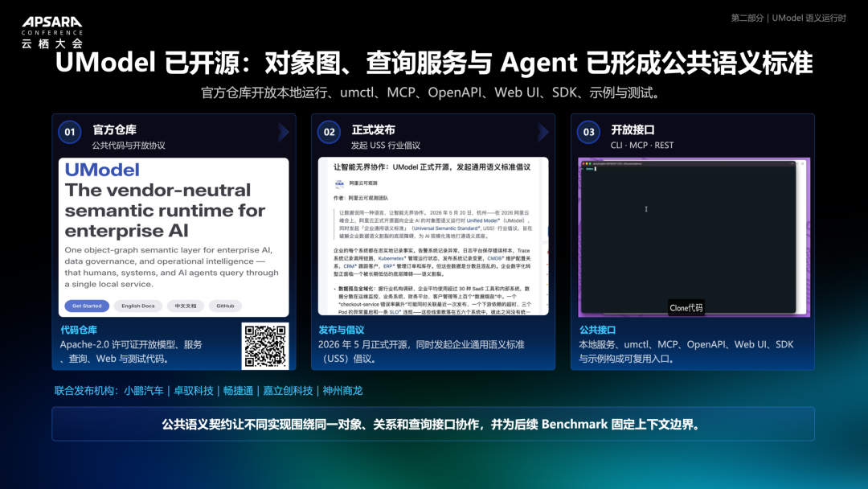Click the 作者：阿里云可观测团队 line in the article
The image size is (868, 489).
(361, 199)
